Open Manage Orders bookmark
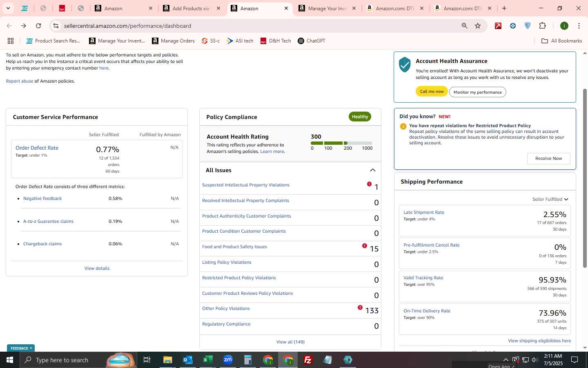 pyautogui.click(x=173, y=41)
